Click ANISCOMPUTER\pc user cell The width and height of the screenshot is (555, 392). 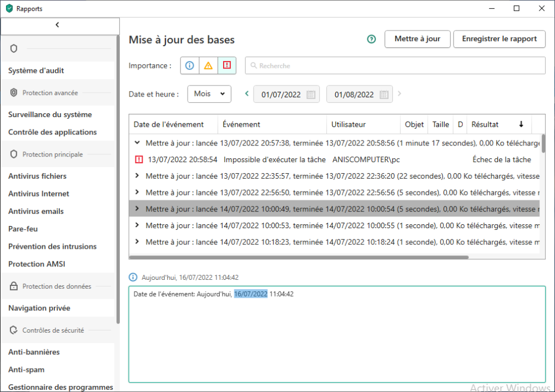366,160
